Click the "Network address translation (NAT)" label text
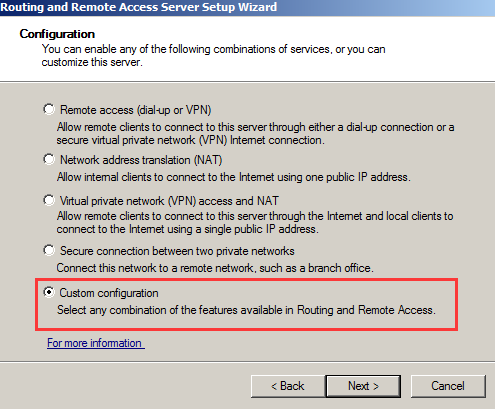 tap(141, 160)
